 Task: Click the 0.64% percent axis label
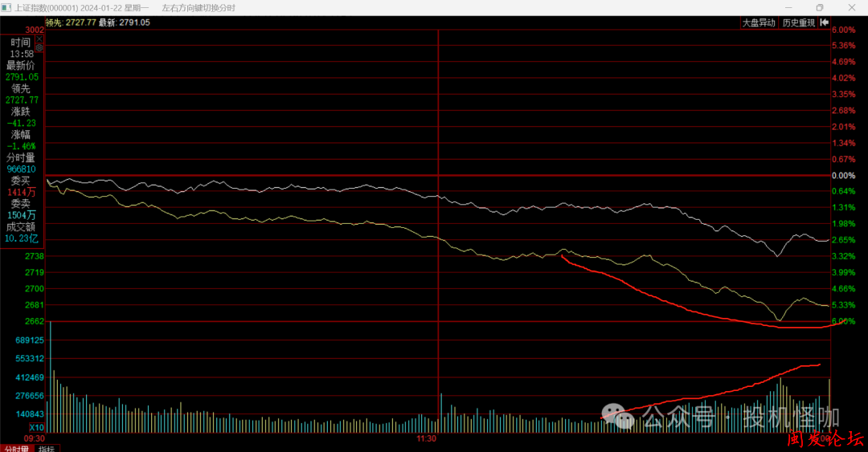[x=844, y=191]
